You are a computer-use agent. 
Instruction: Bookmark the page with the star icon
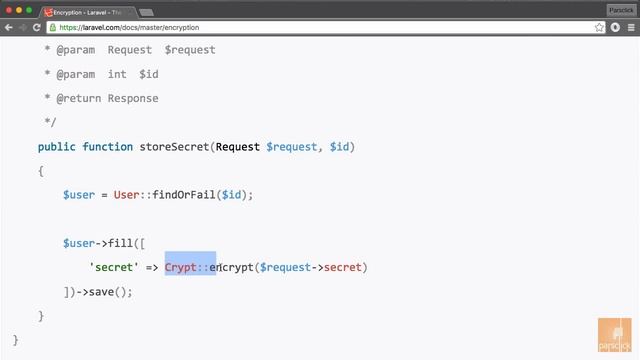pos(599,27)
